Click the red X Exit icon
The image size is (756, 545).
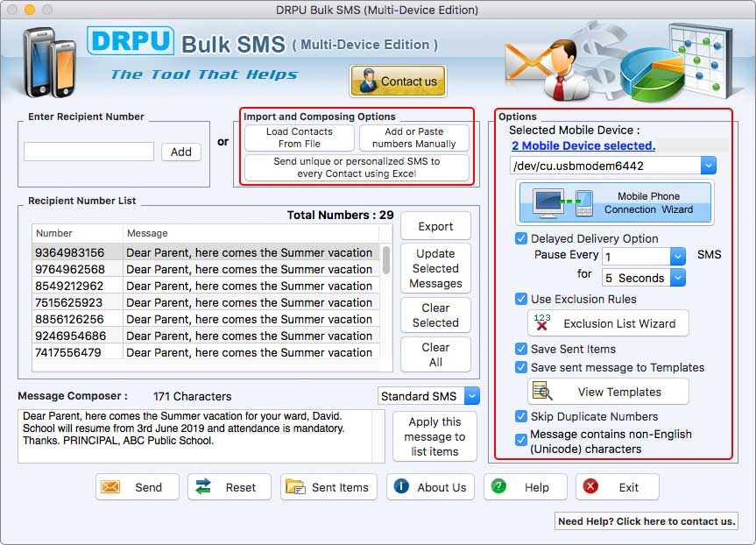590,486
